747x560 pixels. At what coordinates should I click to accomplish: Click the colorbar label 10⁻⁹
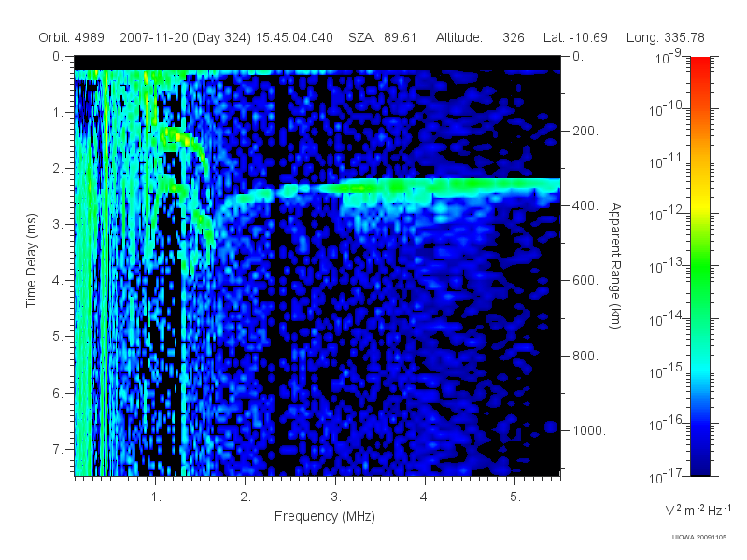pos(669,57)
